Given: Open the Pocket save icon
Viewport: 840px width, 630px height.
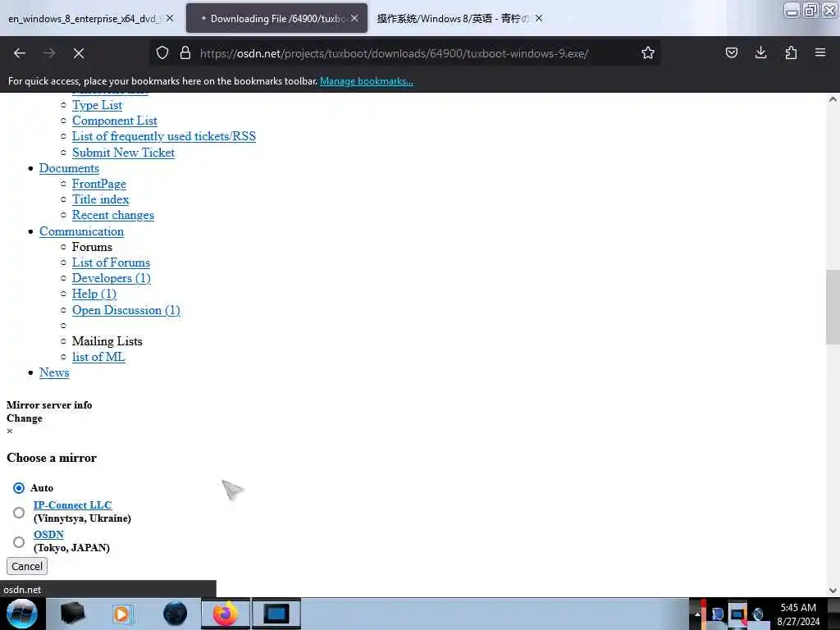Looking at the screenshot, I should 731,52.
